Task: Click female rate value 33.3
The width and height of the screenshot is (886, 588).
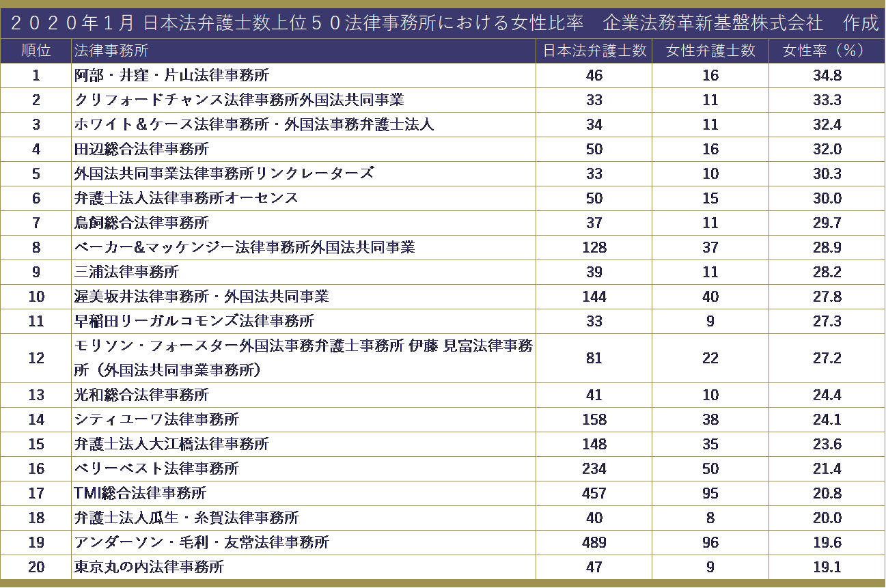Action: coord(827,100)
